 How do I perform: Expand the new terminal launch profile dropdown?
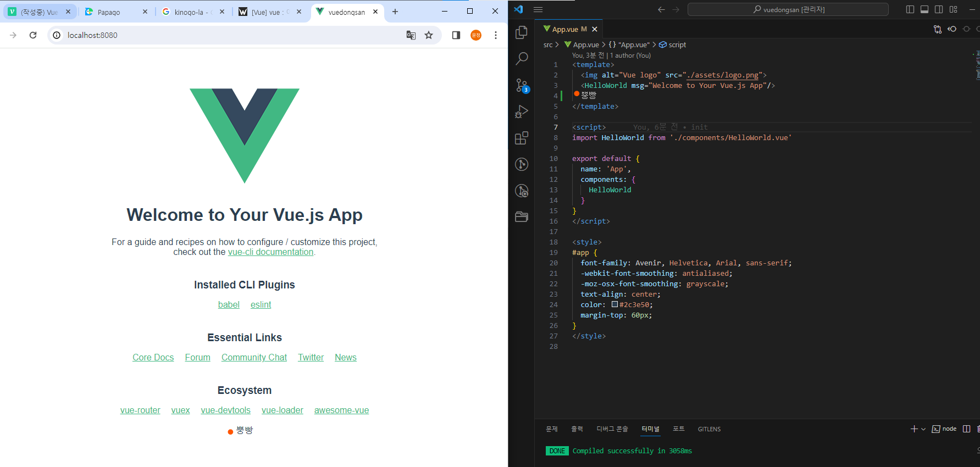point(923,429)
